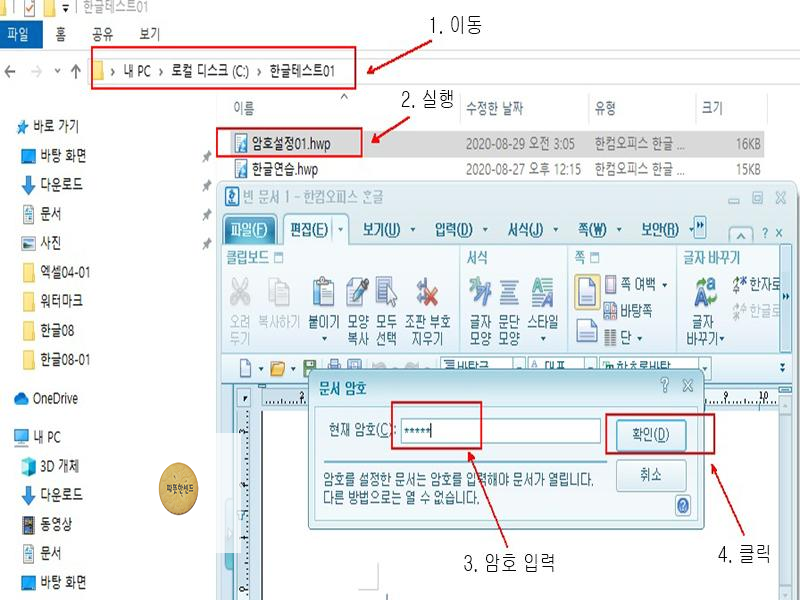Click 내 PC in the address bar
The width and height of the screenshot is (800, 600).
click(x=137, y=70)
